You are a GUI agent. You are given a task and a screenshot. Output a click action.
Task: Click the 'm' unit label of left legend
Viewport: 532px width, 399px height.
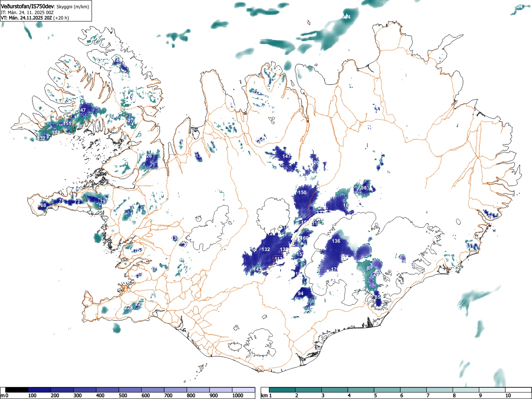(2, 395)
